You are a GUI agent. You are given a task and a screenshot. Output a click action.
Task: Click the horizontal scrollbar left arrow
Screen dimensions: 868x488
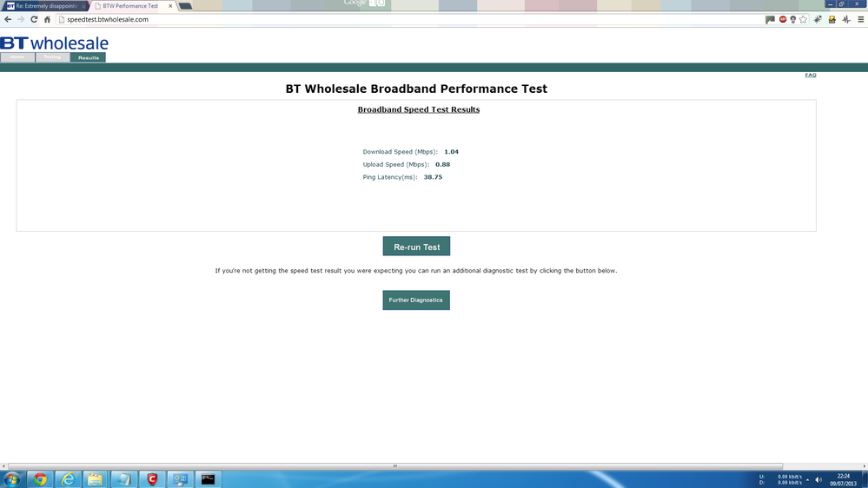pos(3,466)
